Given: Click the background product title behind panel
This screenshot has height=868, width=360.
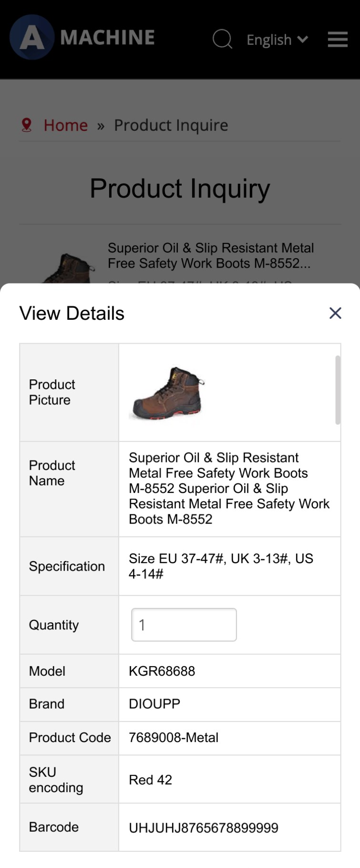Looking at the screenshot, I should pos(211,256).
